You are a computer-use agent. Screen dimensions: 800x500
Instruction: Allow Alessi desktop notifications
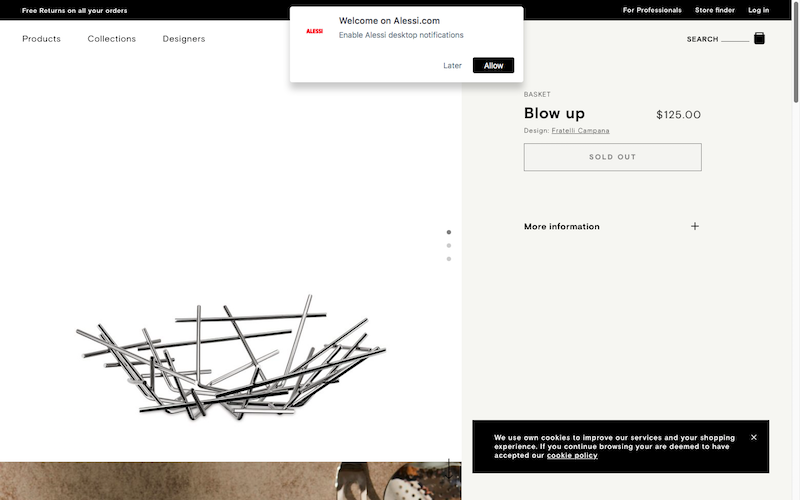pyautogui.click(x=494, y=66)
